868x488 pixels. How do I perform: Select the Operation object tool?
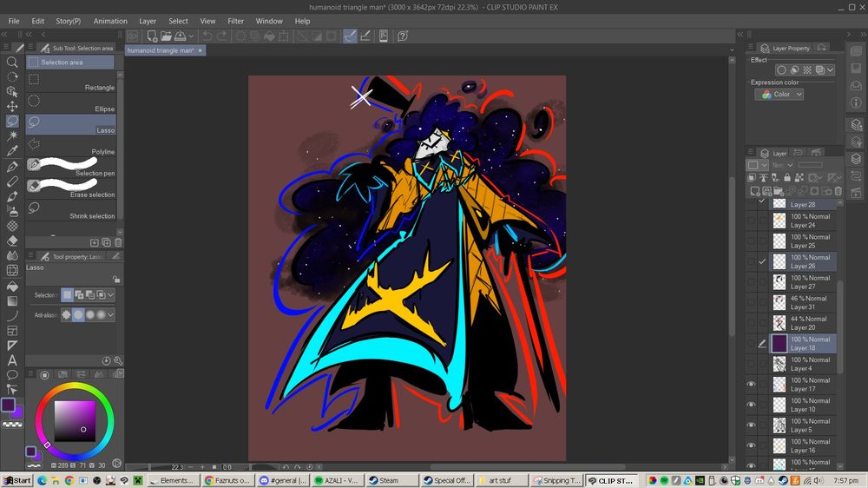11,91
